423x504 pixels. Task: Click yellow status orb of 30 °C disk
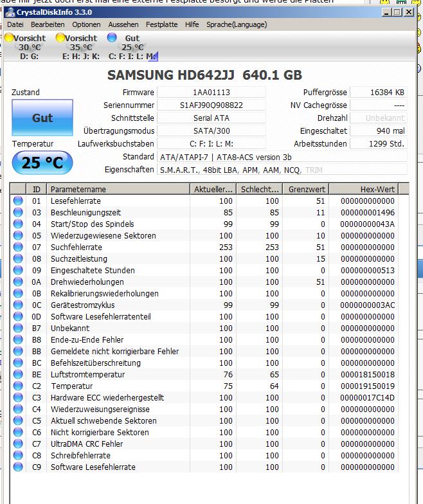9,37
